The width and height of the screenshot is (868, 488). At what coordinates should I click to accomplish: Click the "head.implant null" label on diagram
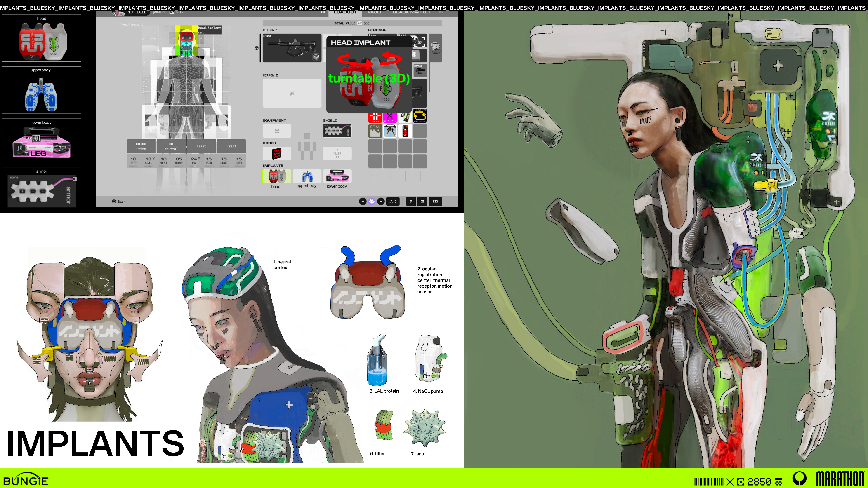pyautogui.click(x=209, y=30)
